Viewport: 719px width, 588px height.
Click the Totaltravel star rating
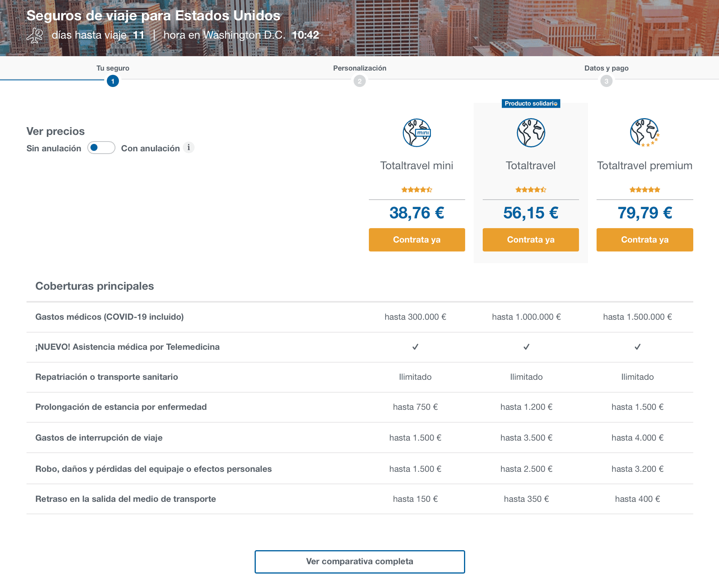(x=531, y=190)
